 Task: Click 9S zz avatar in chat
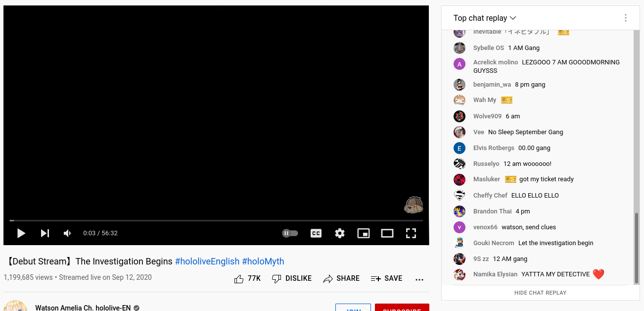click(x=460, y=259)
